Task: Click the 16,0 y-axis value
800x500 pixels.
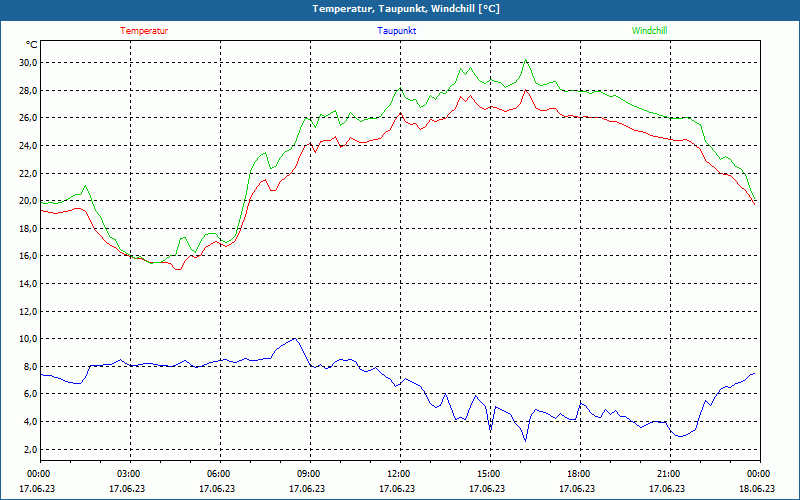Action: click(x=28, y=256)
